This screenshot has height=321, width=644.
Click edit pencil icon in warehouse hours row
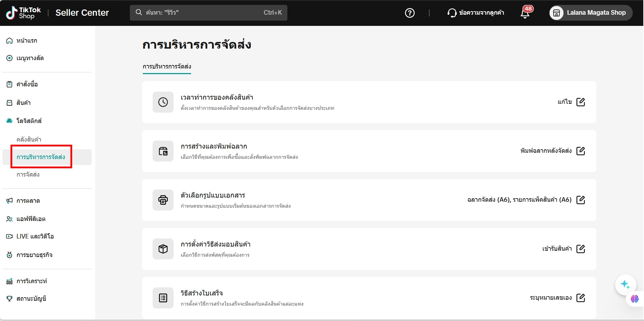[x=581, y=102]
